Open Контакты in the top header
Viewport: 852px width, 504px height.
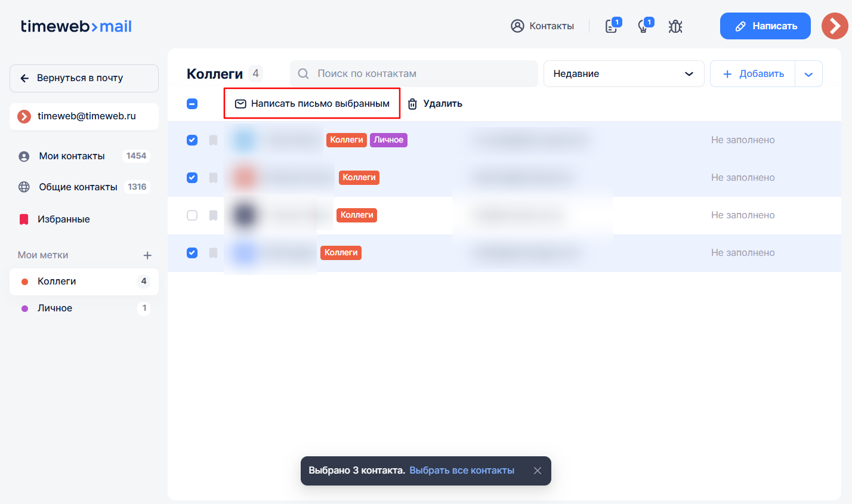coord(542,26)
